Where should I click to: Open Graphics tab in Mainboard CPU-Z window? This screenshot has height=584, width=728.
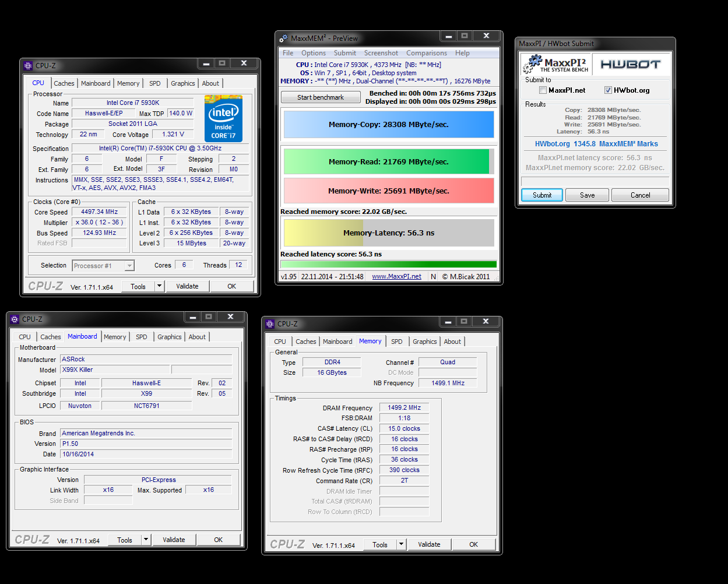click(x=170, y=337)
